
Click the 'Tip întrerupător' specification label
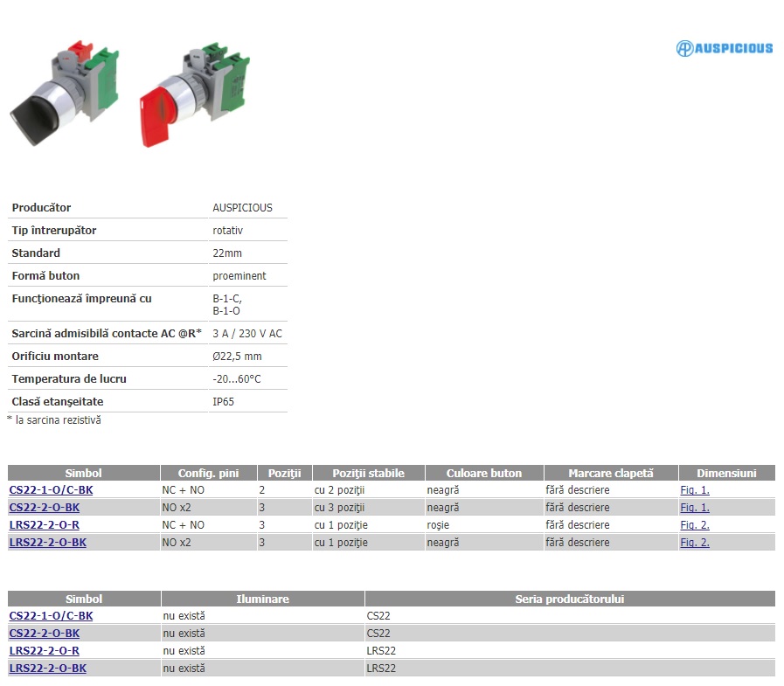coord(54,231)
